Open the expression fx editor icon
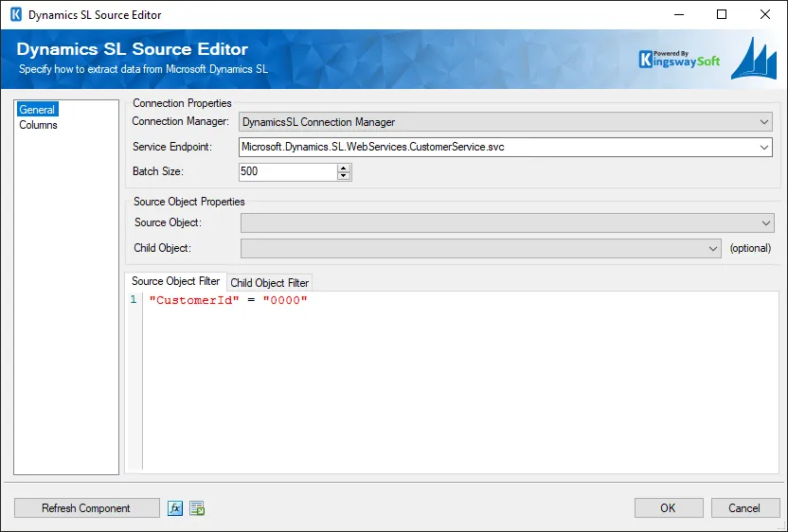This screenshot has width=788, height=532. click(x=175, y=508)
